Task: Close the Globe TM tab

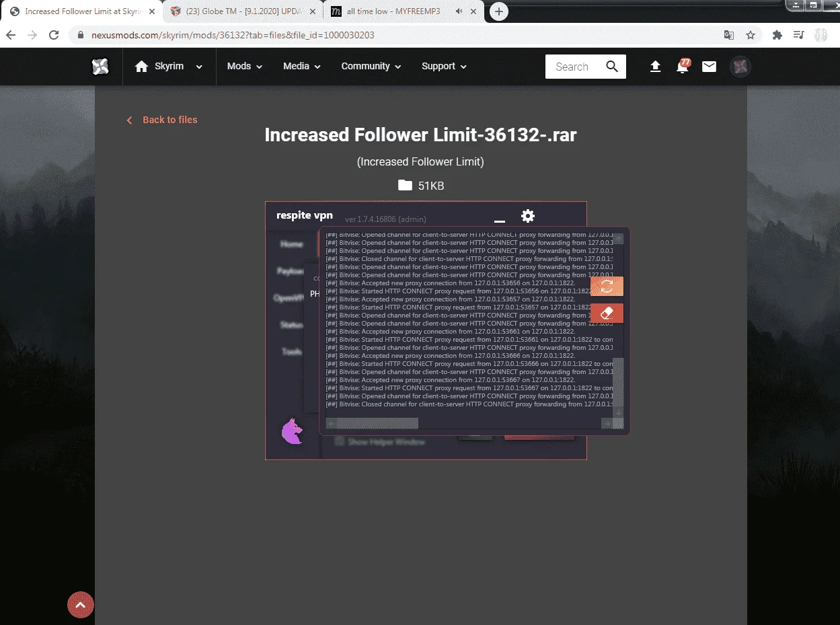Action: point(312,11)
